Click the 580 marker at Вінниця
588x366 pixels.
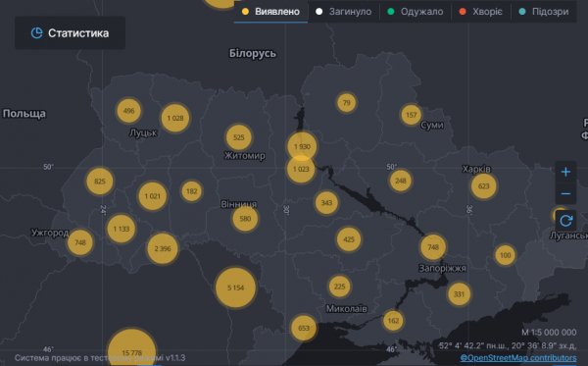245,219
